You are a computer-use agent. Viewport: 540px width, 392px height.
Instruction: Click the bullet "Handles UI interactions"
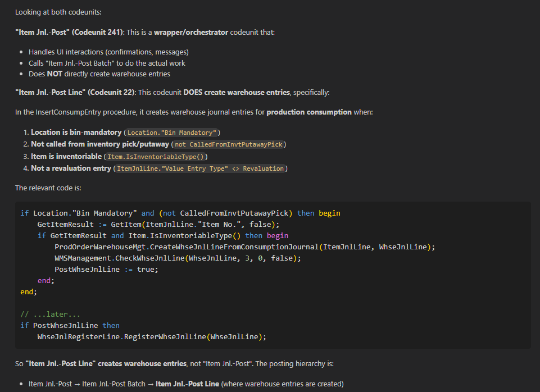tap(108, 52)
